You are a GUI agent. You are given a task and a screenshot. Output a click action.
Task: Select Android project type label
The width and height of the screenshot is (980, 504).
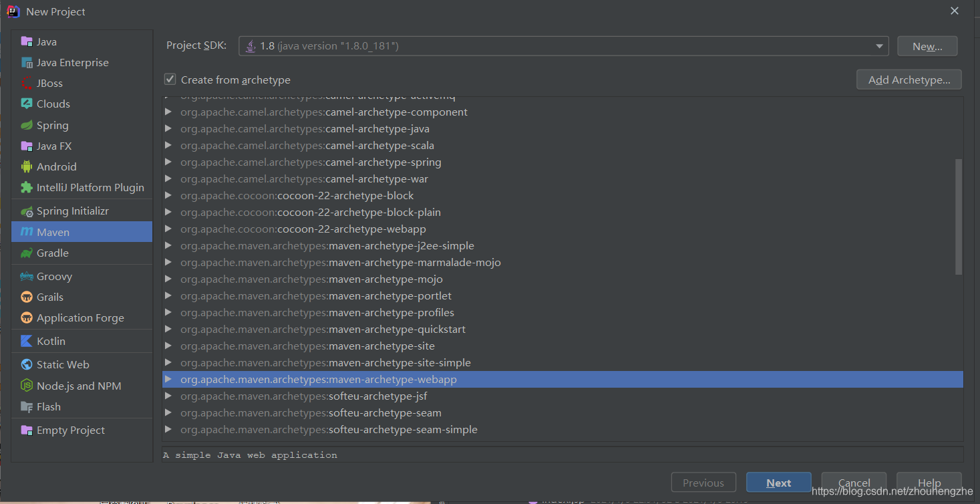tap(57, 166)
